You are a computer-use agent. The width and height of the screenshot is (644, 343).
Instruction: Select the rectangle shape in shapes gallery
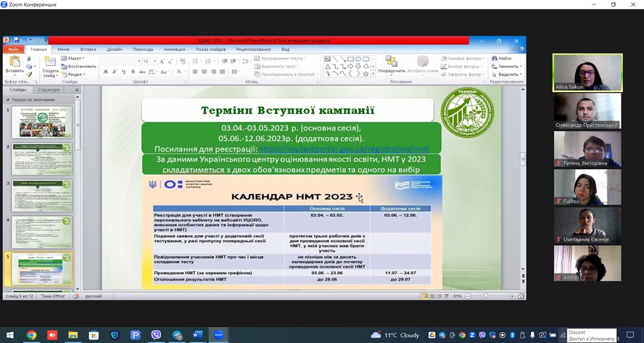(x=351, y=59)
